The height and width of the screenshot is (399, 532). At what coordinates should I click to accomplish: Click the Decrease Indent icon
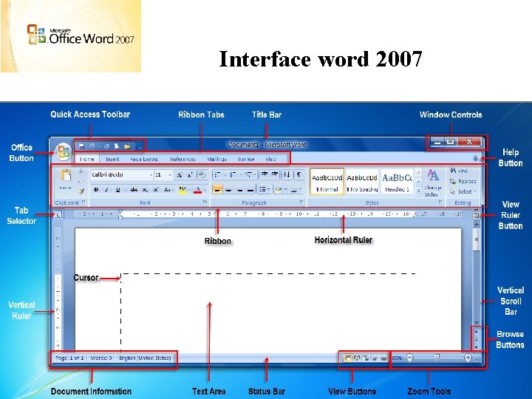pyautogui.click(x=264, y=174)
